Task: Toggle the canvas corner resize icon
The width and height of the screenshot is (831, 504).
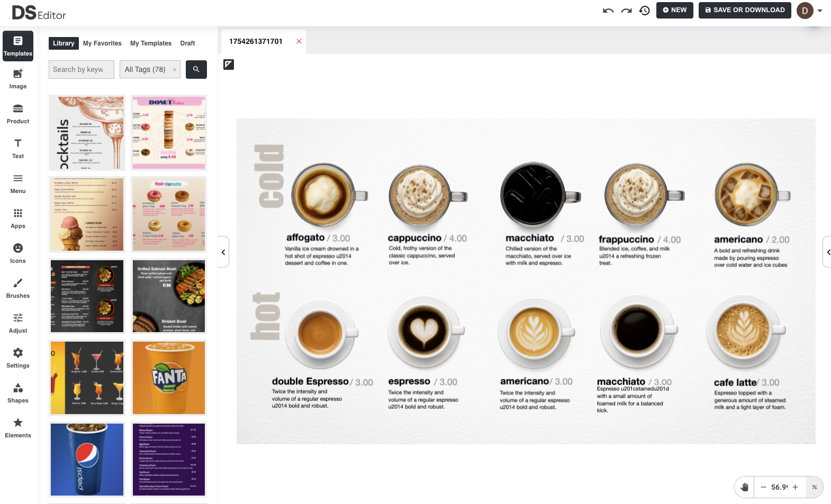Action: tap(229, 65)
